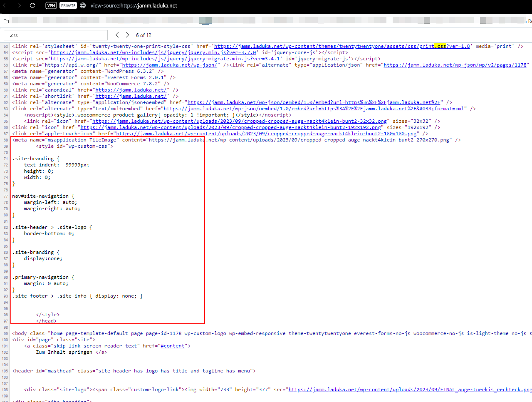Open the jquery.min.js script link
Image resolution: width=532 pixels, height=402 pixels.
153,52
